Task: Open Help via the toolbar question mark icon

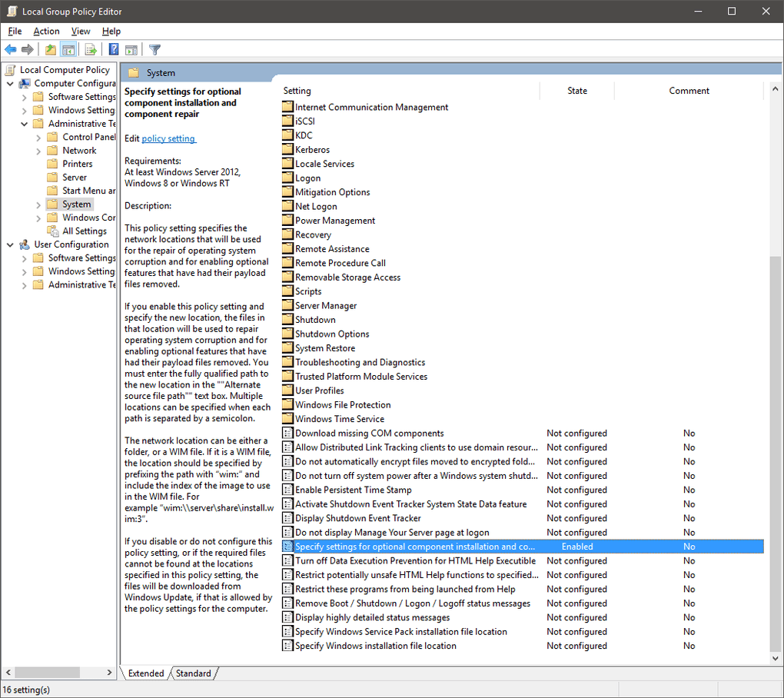Action: click(x=112, y=49)
